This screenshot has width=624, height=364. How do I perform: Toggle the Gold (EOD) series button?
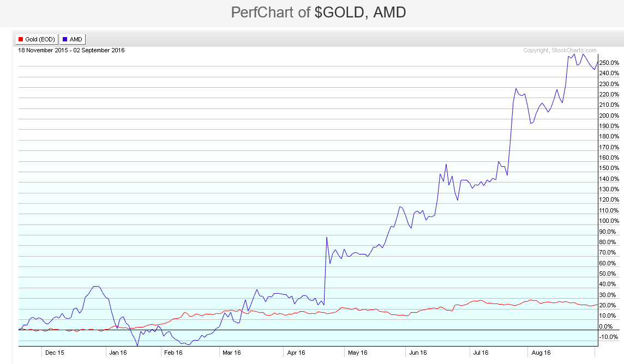pyautogui.click(x=37, y=39)
